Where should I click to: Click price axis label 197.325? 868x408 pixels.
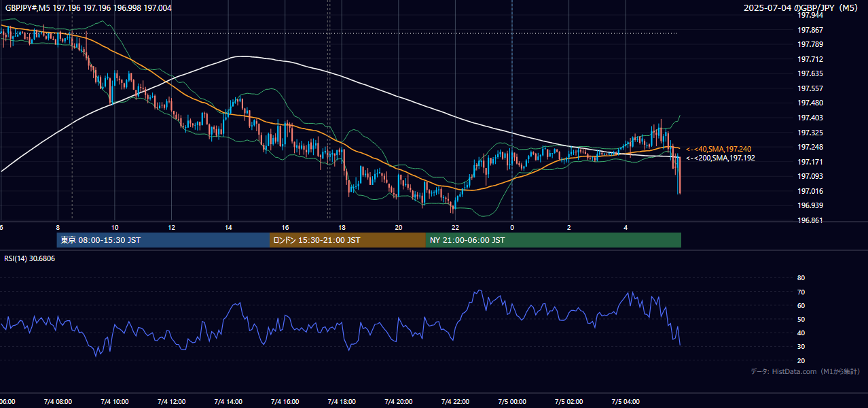[x=810, y=133]
